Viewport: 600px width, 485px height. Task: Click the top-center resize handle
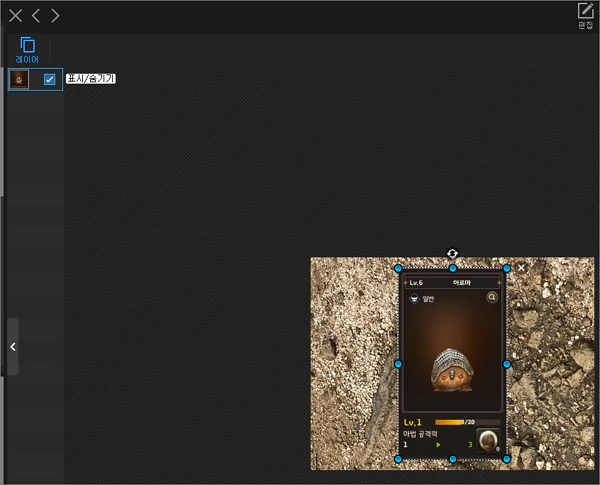coord(453,268)
